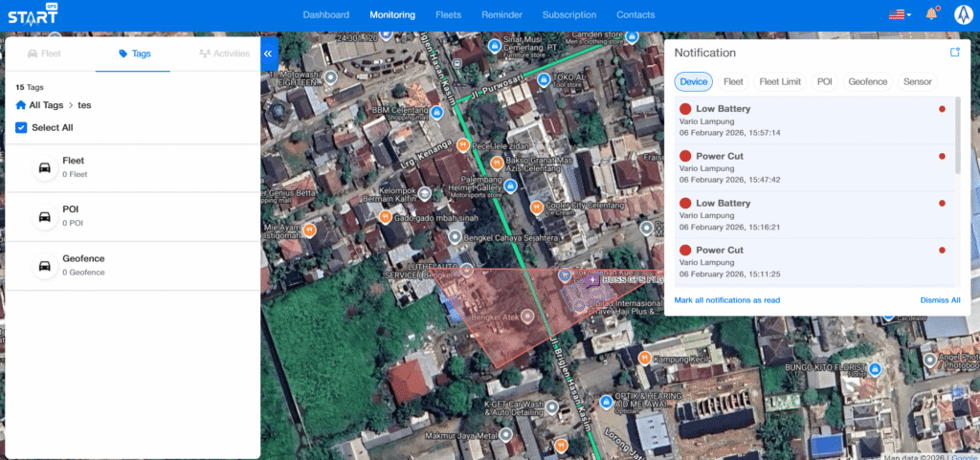Toggle the Select All checkbox

(x=21, y=127)
